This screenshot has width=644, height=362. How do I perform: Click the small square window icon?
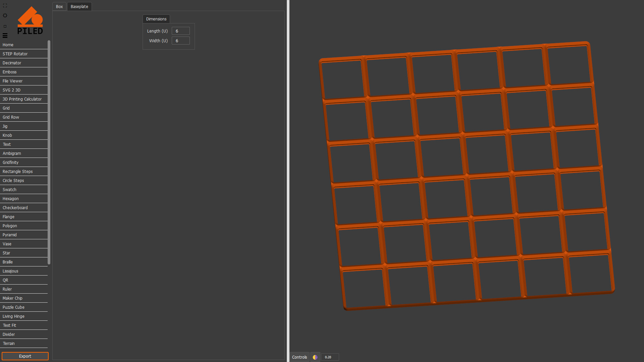(5, 26)
